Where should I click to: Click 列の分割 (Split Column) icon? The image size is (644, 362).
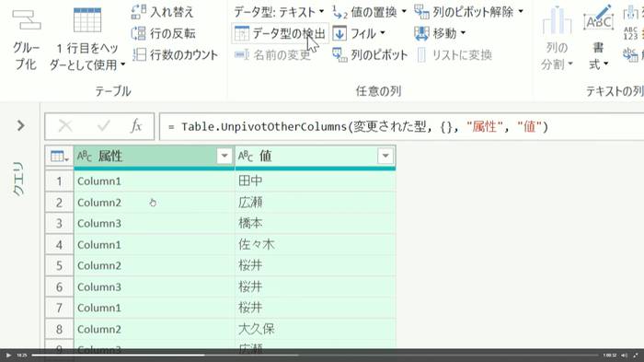(557, 20)
